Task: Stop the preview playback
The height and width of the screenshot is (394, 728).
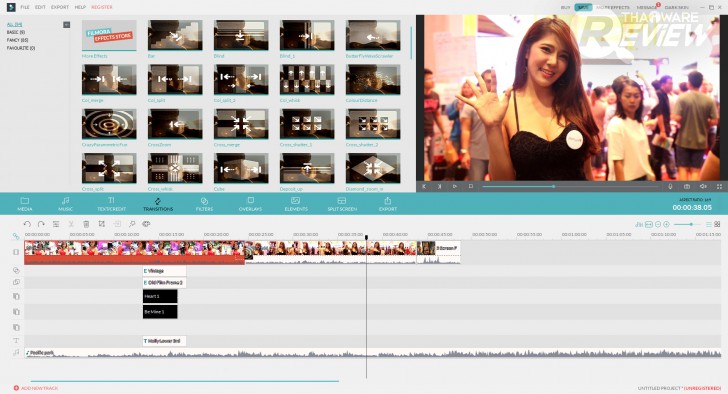Action: click(x=470, y=187)
